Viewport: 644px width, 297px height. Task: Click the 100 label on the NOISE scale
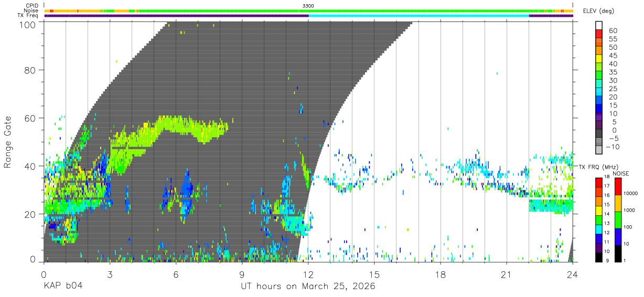tap(628, 227)
